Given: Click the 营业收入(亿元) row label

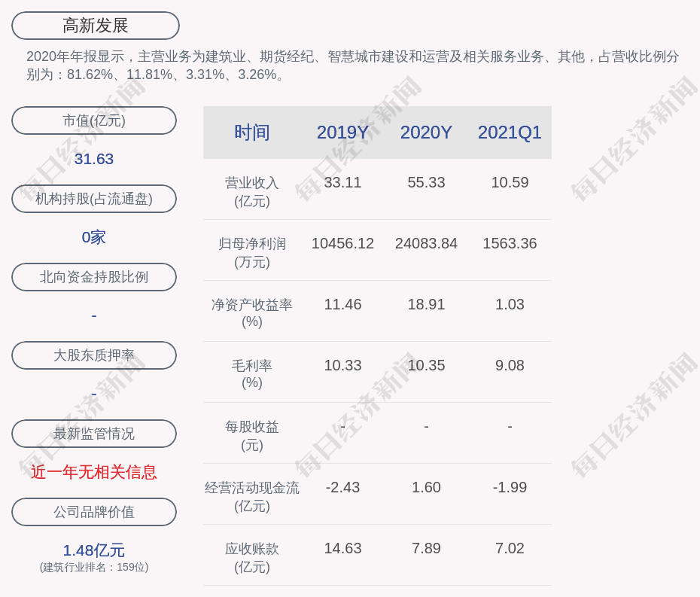Looking at the screenshot, I should (x=252, y=191).
